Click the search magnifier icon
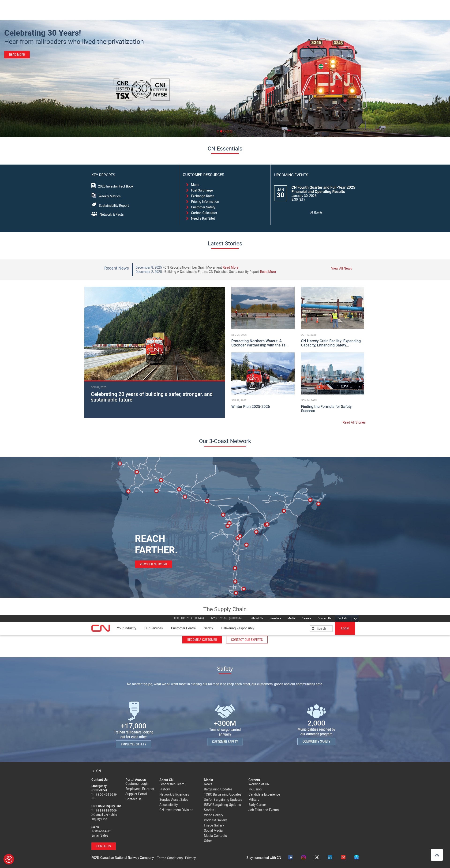 click(313, 628)
